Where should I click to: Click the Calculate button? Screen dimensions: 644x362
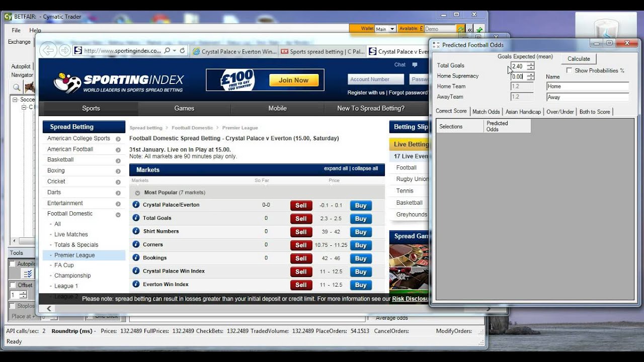click(x=579, y=59)
